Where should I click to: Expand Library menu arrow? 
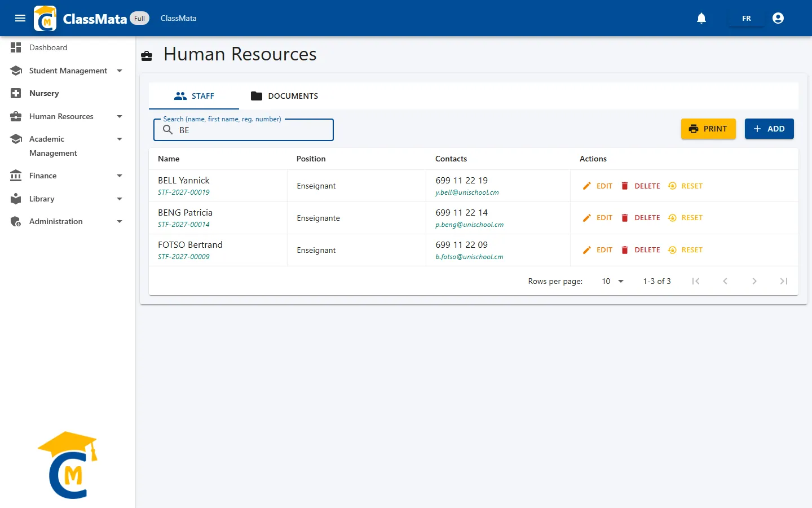120,199
